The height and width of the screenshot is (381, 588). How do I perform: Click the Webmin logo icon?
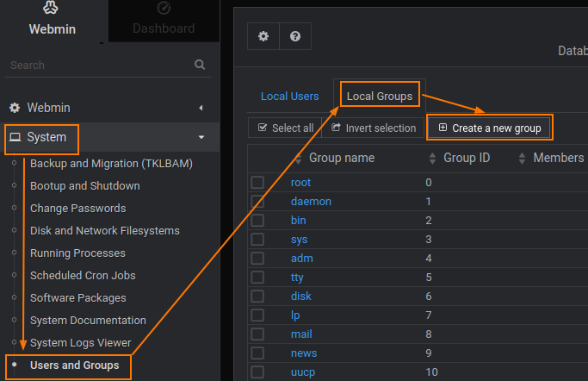[x=52, y=9]
